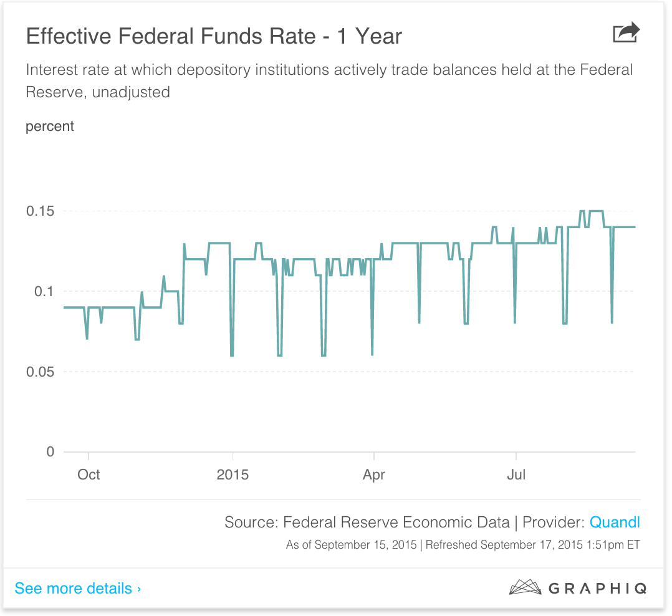This screenshot has height=616, width=672.
Task: Click the Apr x-axis label
Action: [374, 474]
